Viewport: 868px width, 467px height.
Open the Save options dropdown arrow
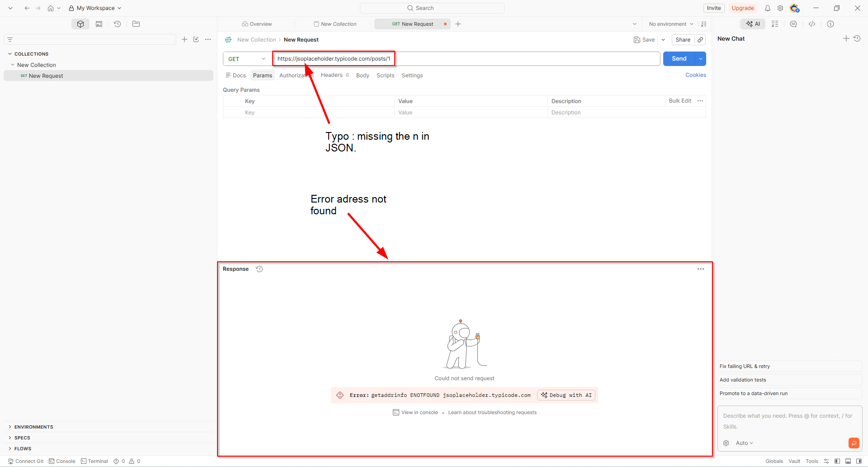(663, 40)
